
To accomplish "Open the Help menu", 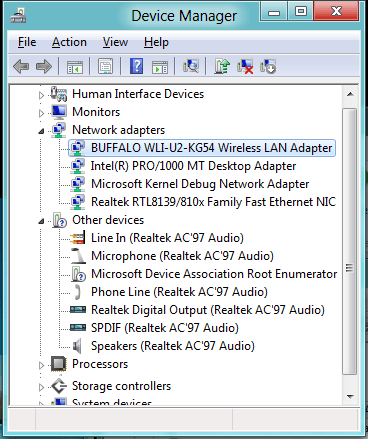I will point(156,42).
